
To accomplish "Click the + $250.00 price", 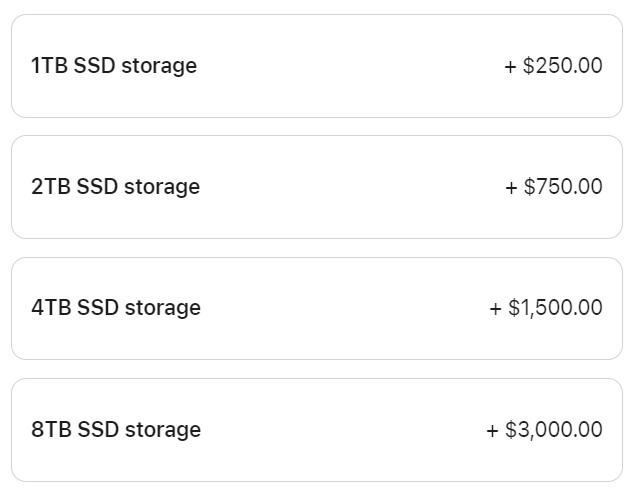I will pos(553,66).
